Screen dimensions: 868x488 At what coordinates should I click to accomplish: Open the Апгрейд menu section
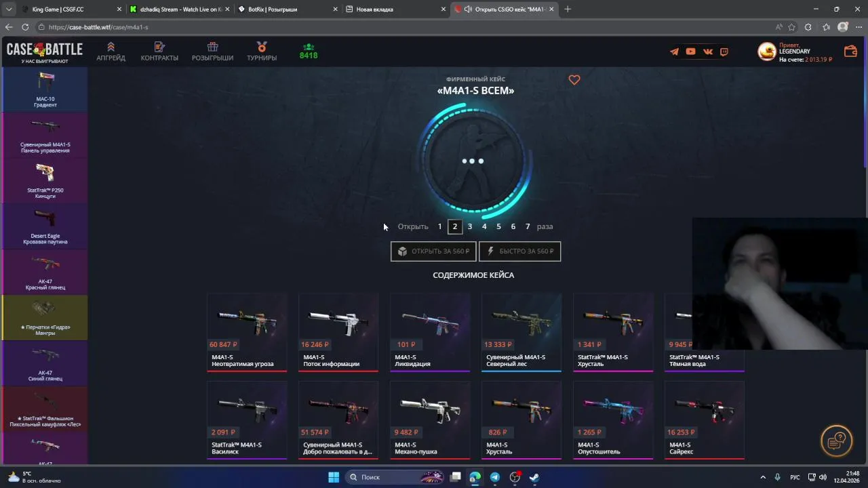pyautogui.click(x=111, y=52)
